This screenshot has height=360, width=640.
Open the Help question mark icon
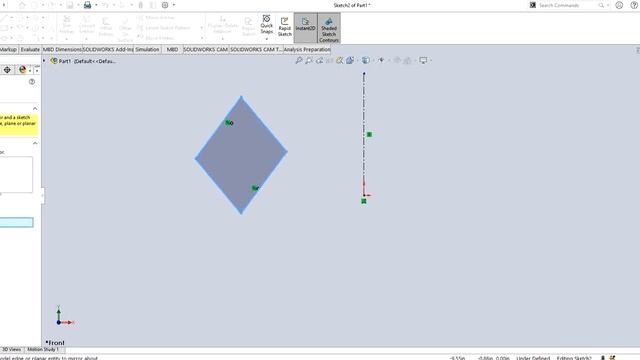pyautogui.click(x=634, y=5)
